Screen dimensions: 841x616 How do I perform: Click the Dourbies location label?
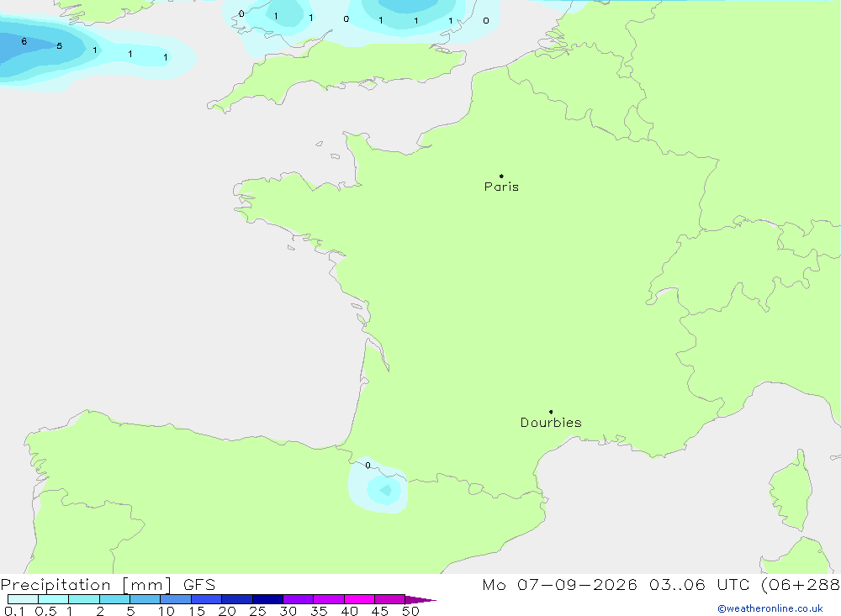(551, 423)
